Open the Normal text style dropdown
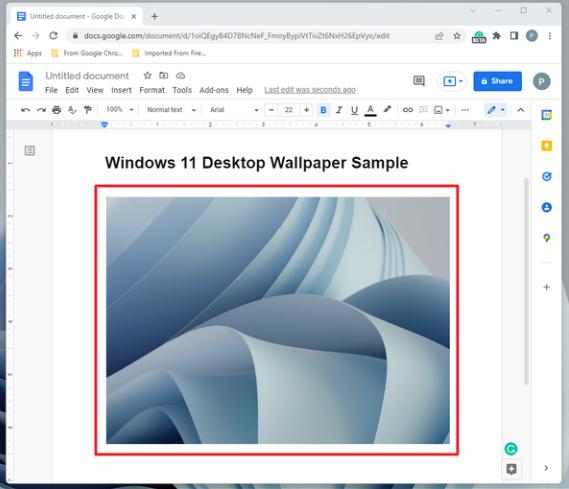This screenshot has height=489, width=569. pos(171,110)
